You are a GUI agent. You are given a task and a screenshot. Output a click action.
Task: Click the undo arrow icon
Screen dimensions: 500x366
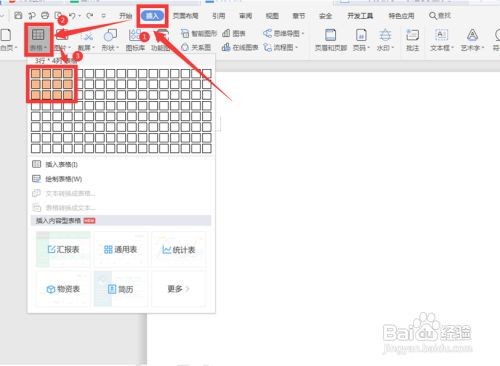point(72,15)
